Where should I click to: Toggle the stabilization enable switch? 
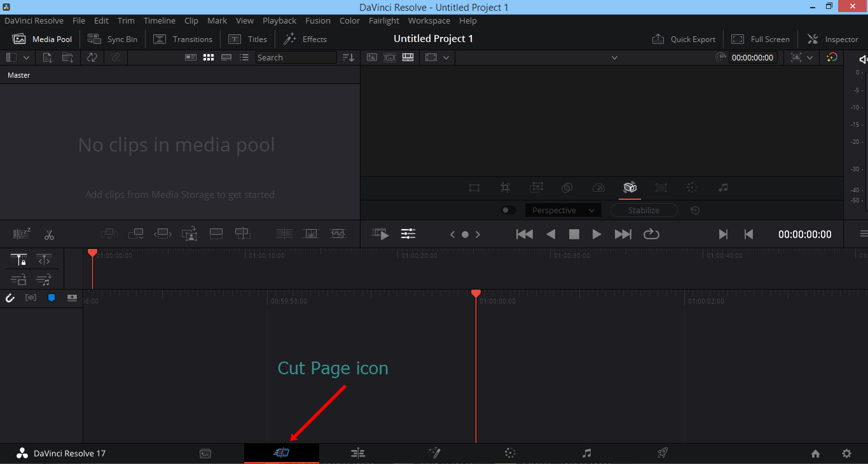click(x=508, y=210)
